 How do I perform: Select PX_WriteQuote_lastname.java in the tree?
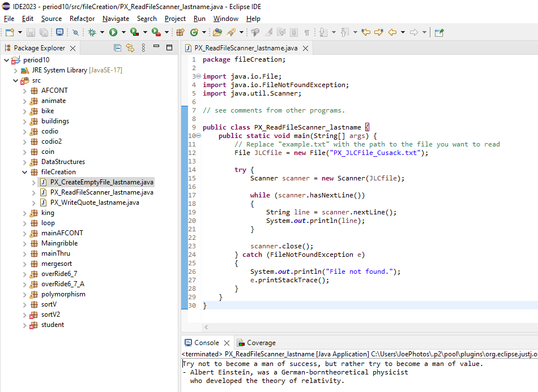(94, 203)
